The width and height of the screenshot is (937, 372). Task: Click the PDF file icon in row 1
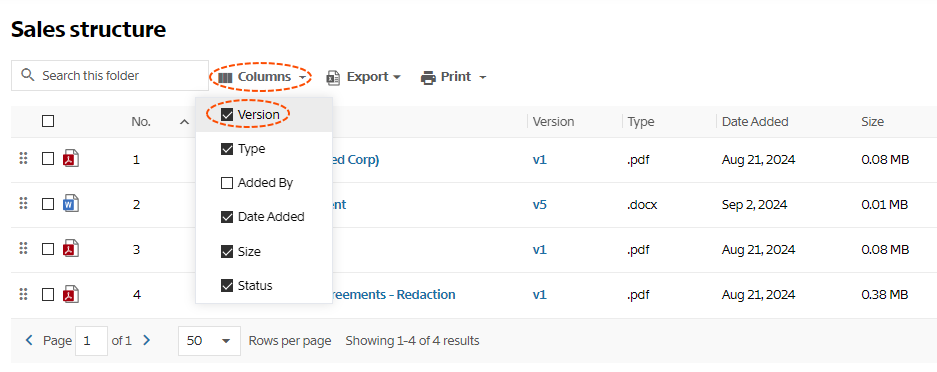coord(71,159)
